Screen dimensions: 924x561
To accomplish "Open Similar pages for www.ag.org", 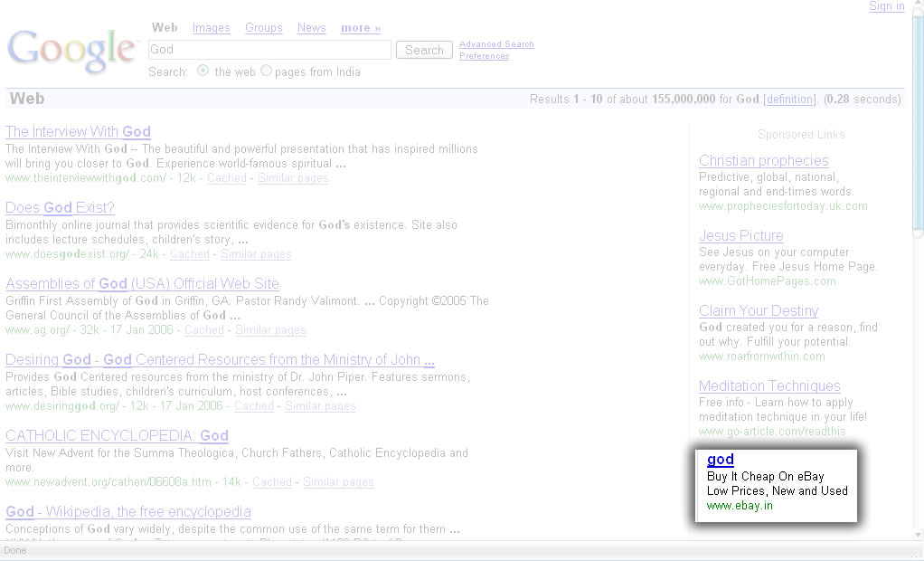I will coord(270,330).
